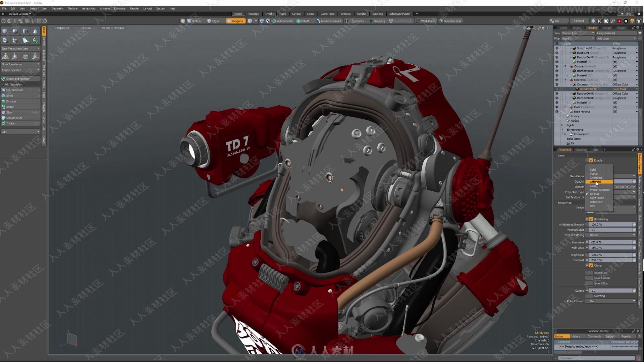Choose Spherical in projection type list
This screenshot has width=644, height=362.
tap(600, 182)
